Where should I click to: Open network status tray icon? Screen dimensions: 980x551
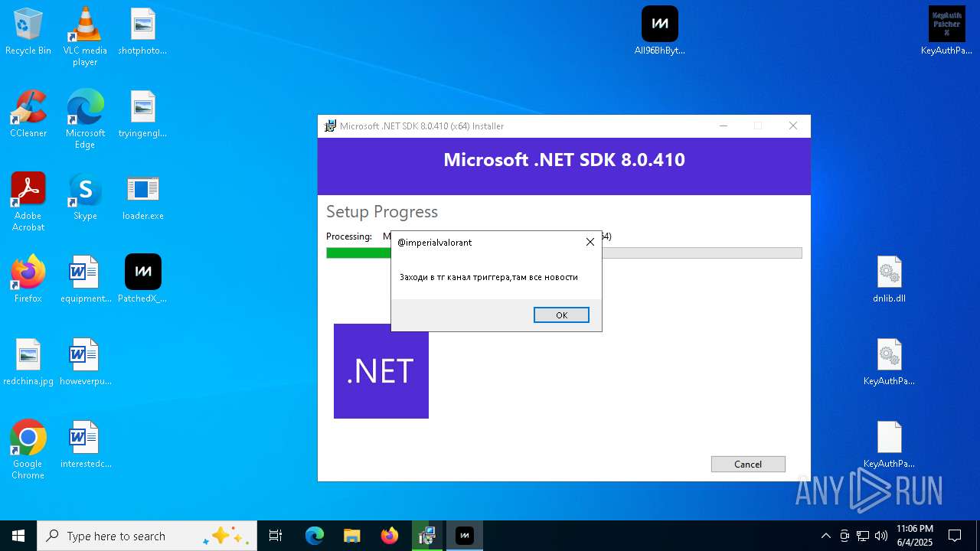point(863,536)
